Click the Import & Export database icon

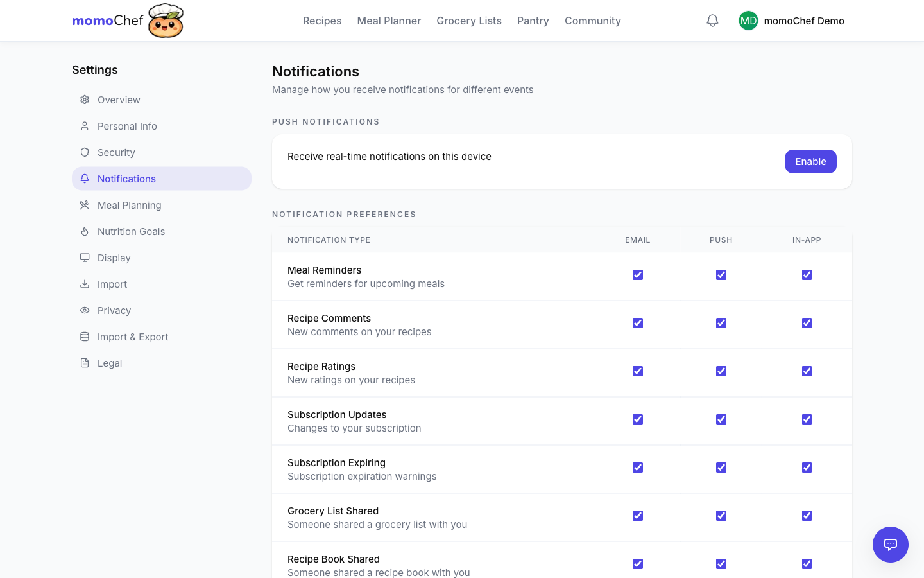(85, 337)
